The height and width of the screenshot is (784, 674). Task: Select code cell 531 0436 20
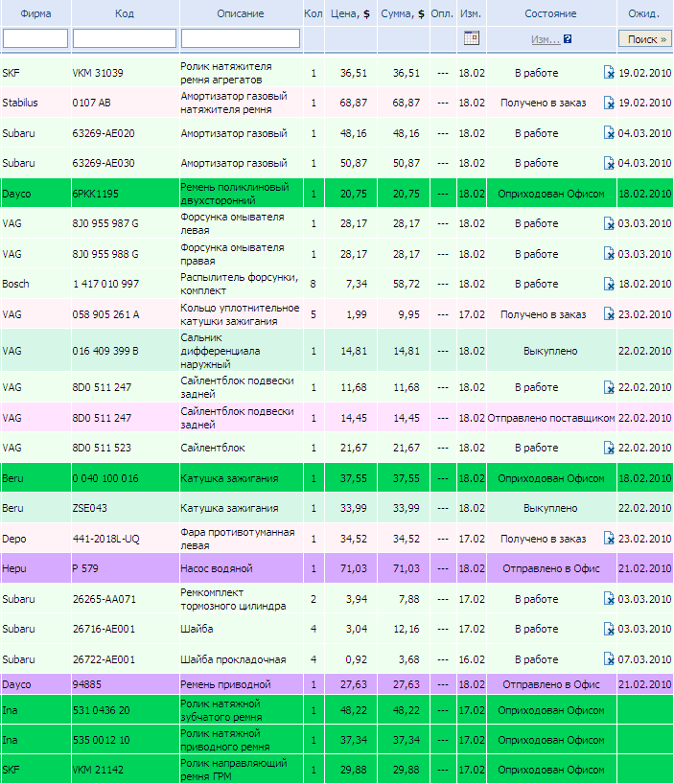[x=102, y=710]
